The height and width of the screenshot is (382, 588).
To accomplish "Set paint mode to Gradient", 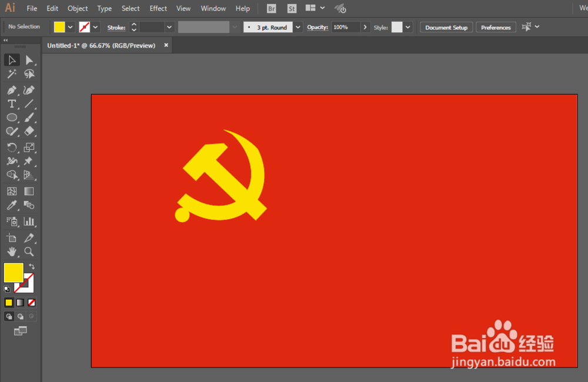I will point(20,303).
